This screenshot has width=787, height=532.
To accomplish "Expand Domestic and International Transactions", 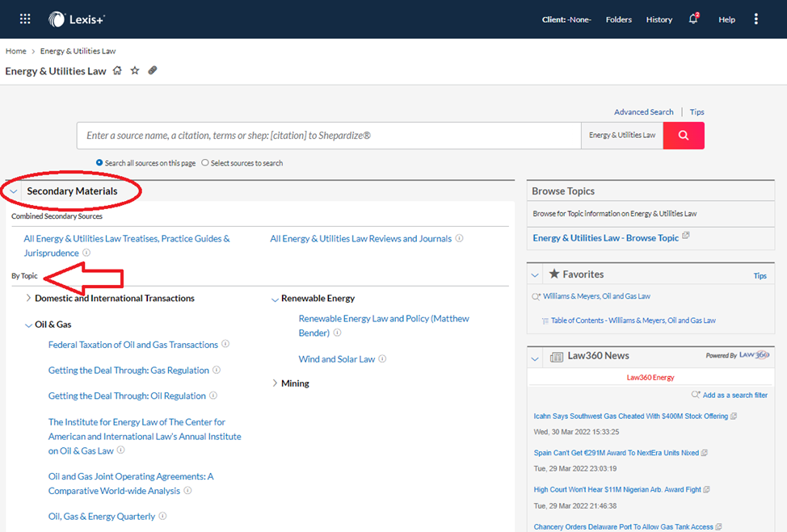I will 28,298.
